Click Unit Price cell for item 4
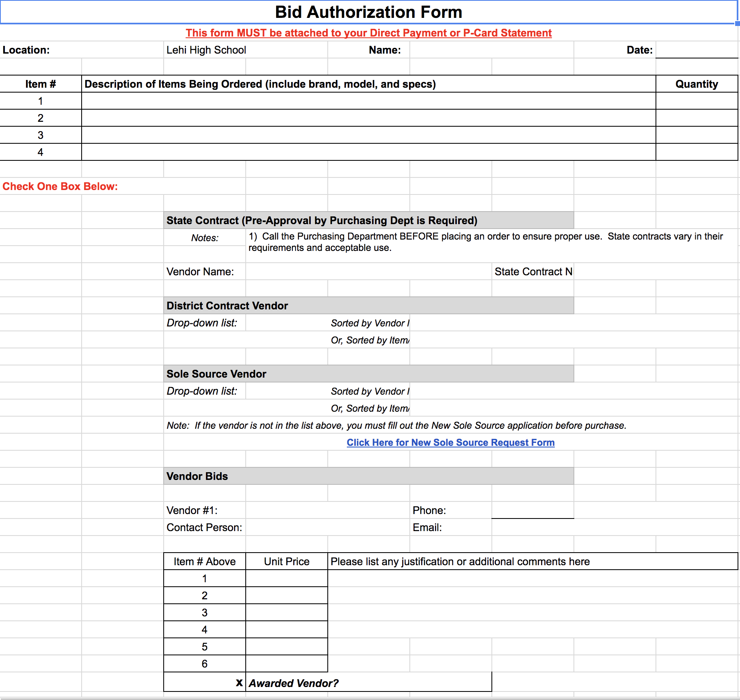Screen dimensions: 740x700 287,630
